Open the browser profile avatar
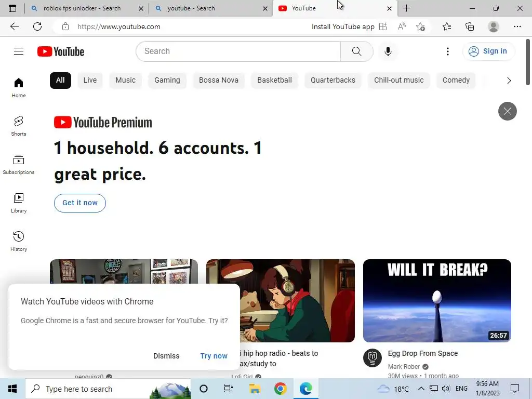Screen dimensions: 532x399 (x=494, y=26)
